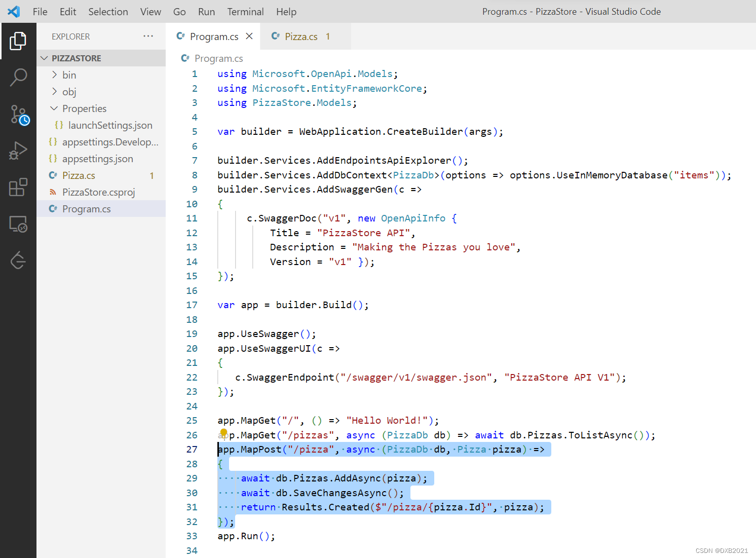Click the C# icon on Program.cs tab
Viewport: 756px width, 558px height.
pos(180,36)
